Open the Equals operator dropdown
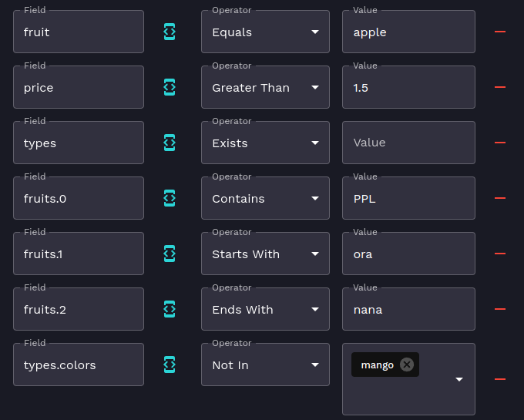Image resolution: width=524 pixels, height=420 pixels. [x=264, y=32]
